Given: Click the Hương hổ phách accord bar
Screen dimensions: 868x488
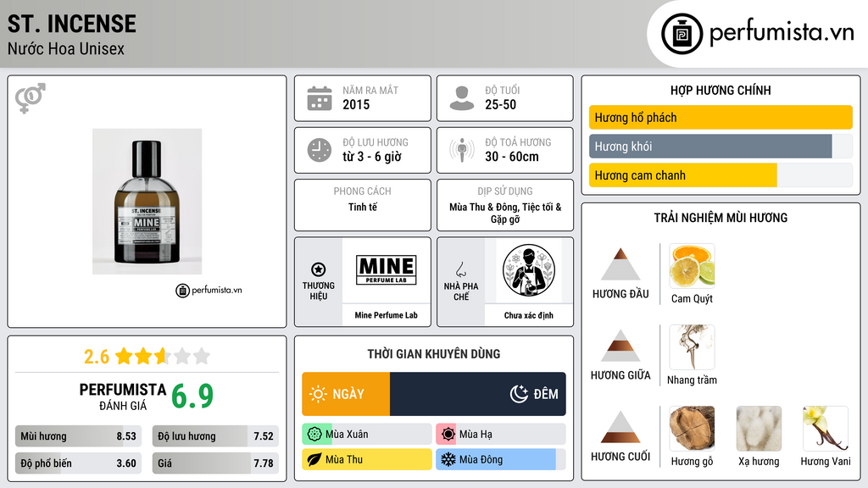Looking at the screenshot, I should pos(721,117).
